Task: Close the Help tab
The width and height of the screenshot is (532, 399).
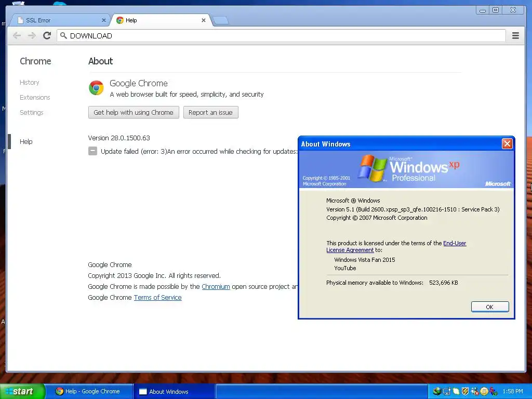Action: coord(204,20)
